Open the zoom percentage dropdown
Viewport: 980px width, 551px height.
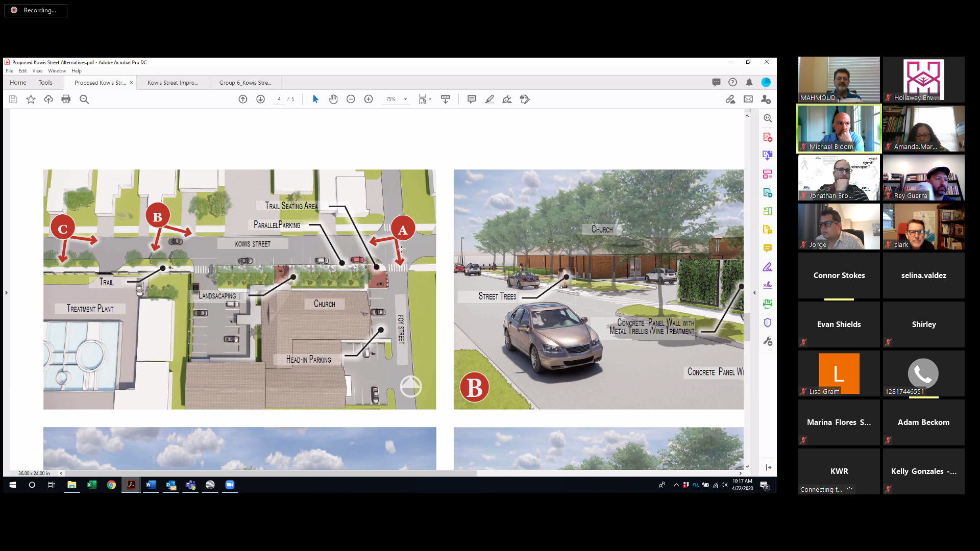[405, 99]
